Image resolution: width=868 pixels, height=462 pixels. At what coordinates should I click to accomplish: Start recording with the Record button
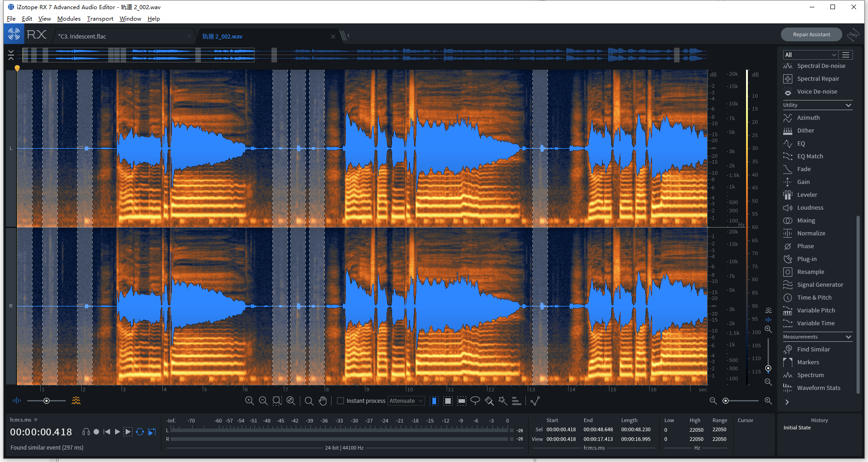pyautogui.click(x=96, y=432)
